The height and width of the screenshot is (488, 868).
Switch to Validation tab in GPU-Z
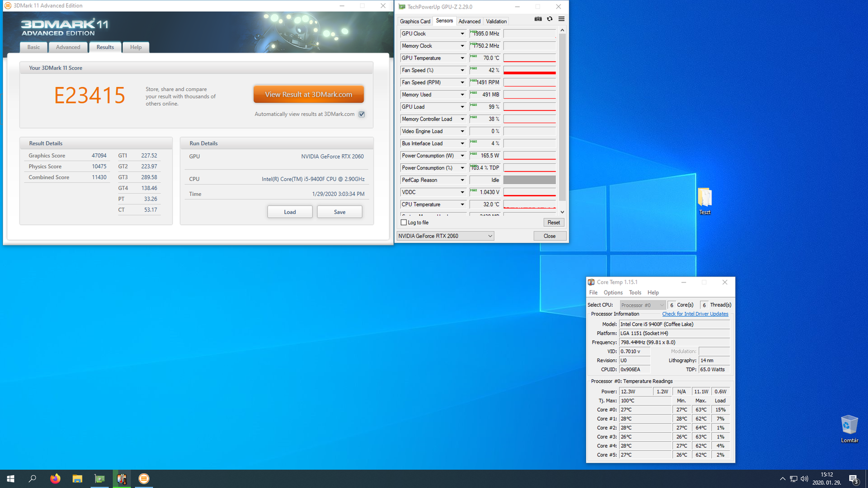pos(496,21)
